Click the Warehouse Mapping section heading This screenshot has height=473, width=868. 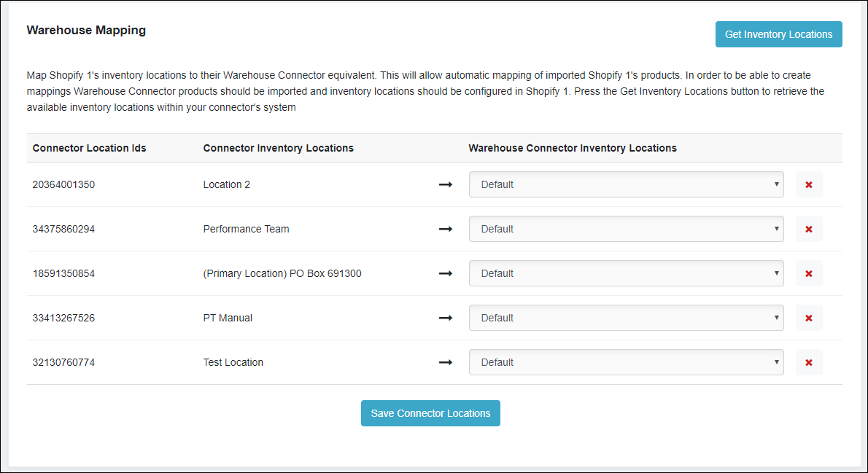(86, 31)
